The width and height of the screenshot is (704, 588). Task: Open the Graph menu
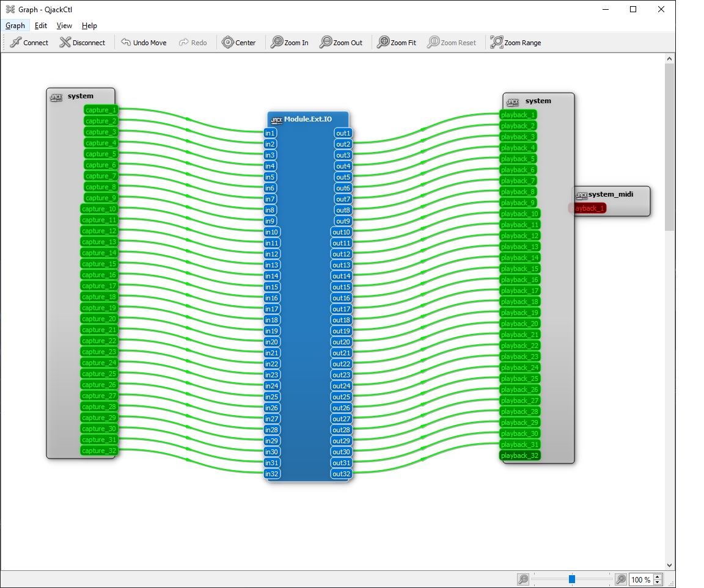point(15,26)
